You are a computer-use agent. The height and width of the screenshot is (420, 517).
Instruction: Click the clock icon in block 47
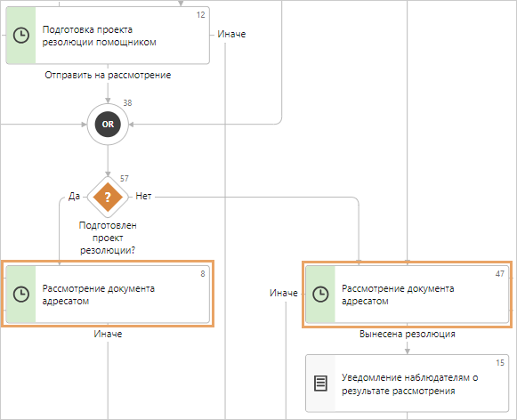tap(320, 294)
